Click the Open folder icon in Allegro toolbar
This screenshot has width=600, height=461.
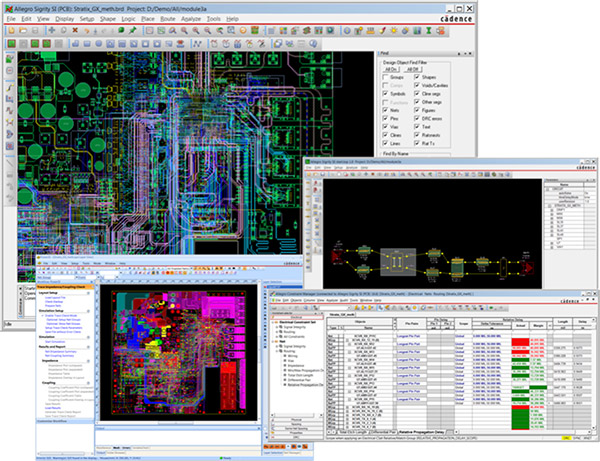click(x=23, y=30)
